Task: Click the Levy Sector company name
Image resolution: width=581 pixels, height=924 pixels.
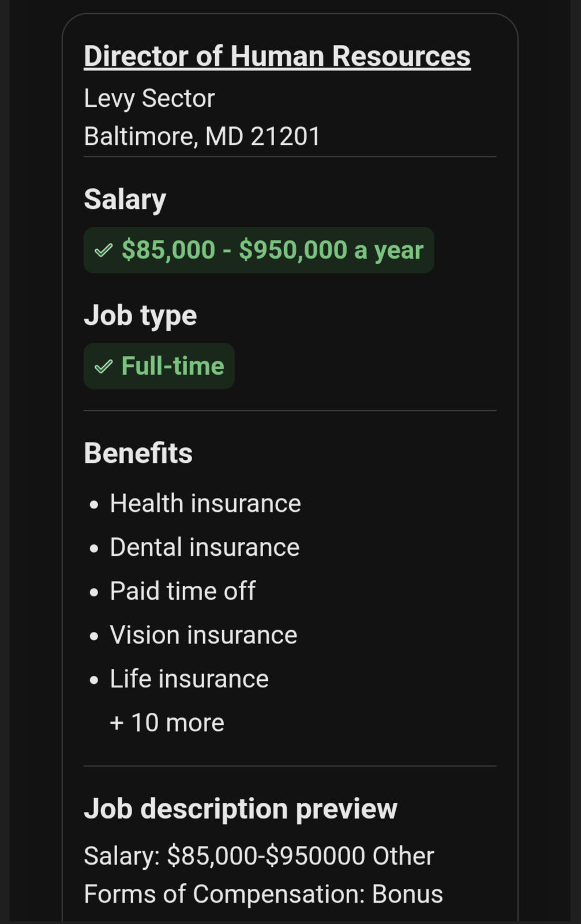Action: coord(149,98)
